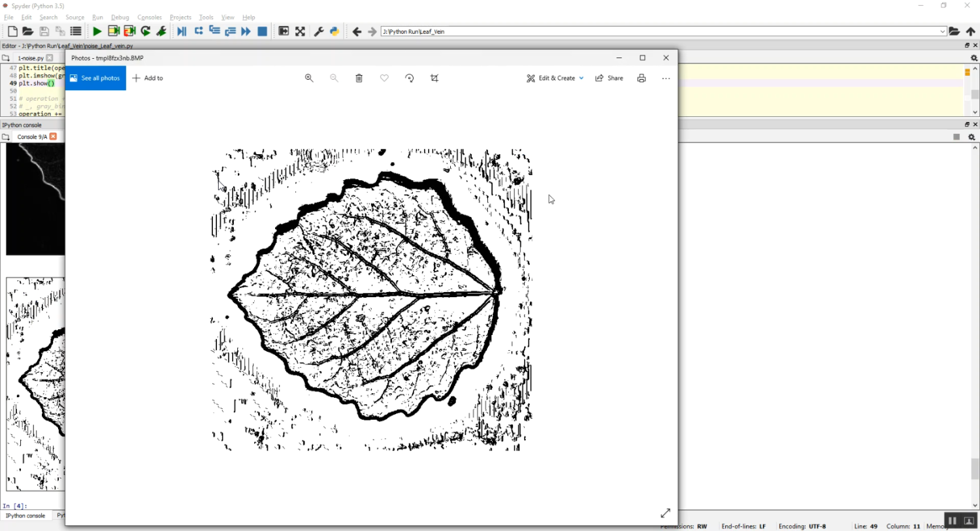Screen dimensions: 980x531
Task: Print the image from Photos toolbar
Action: [641, 78]
